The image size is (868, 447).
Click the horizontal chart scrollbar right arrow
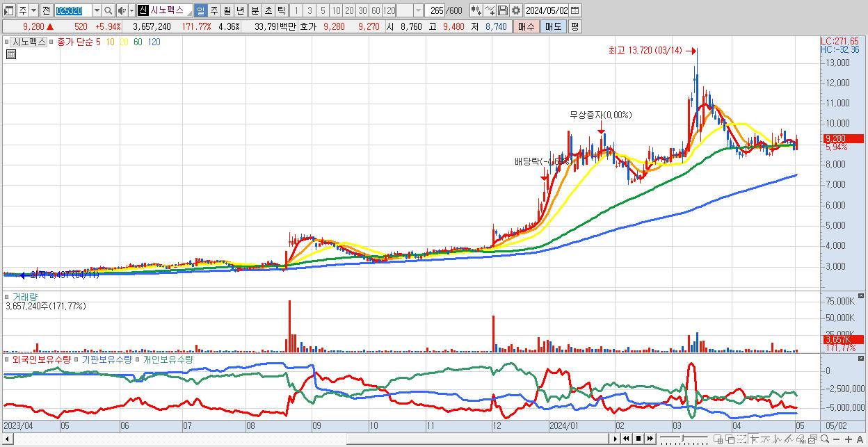point(616,439)
